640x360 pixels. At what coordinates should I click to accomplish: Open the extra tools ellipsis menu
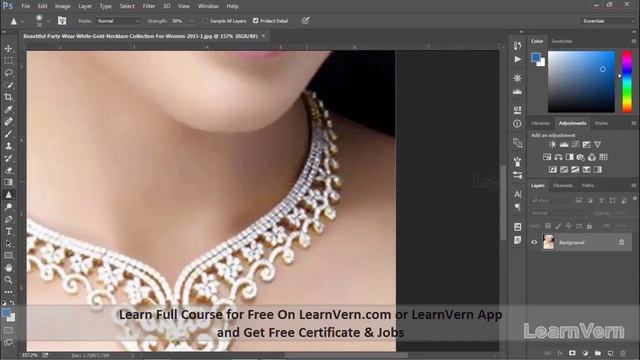point(8,292)
